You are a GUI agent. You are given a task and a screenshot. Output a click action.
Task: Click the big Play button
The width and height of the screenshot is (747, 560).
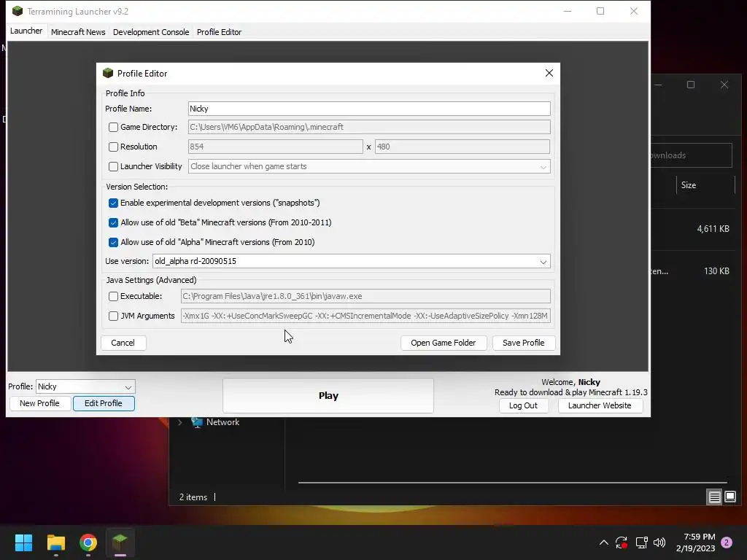[328, 396]
